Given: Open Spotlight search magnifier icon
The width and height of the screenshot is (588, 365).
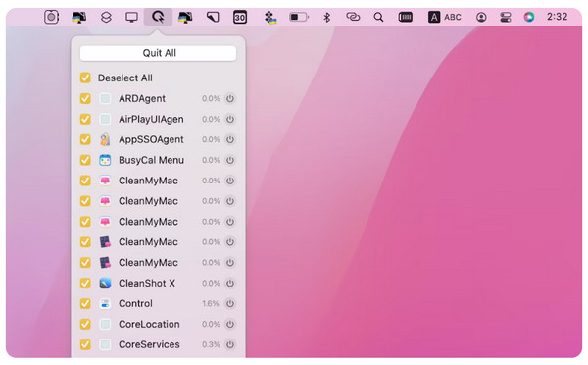Looking at the screenshot, I should [378, 17].
